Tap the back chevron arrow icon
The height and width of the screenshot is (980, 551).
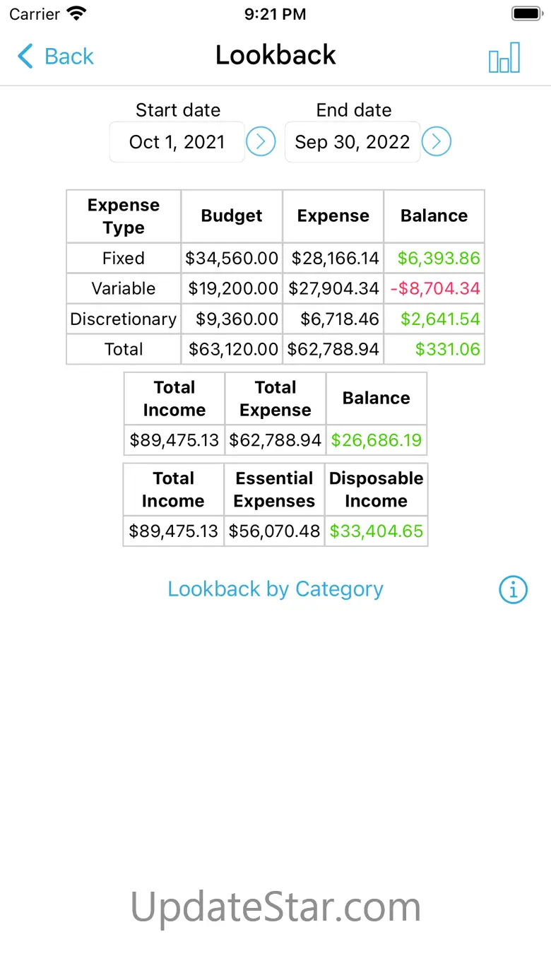tap(25, 57)
